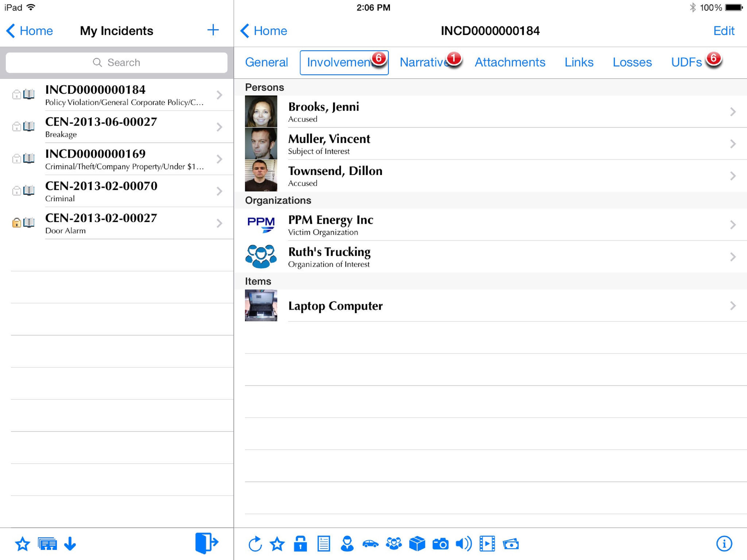
Task: Tap the Laptop Computer thumbnail
Action: pyautogui.click(x=261, y=305)
